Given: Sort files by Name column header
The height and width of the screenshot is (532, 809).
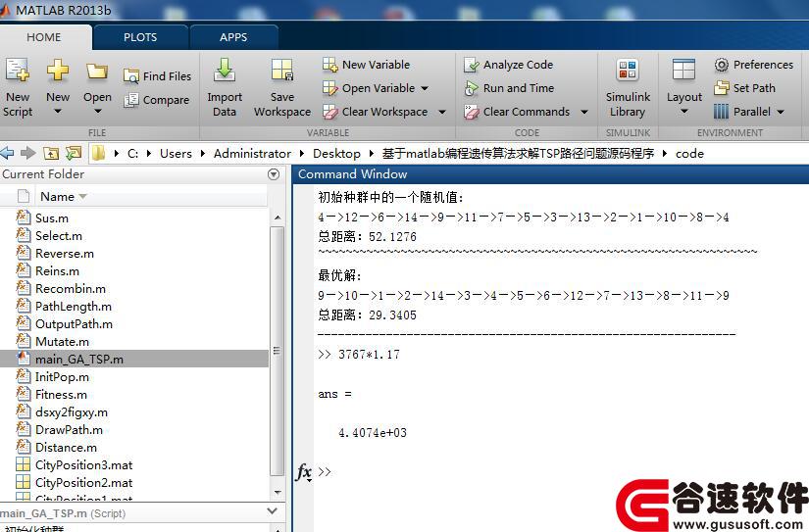Looking at the screenshot, I should (58, 196).
